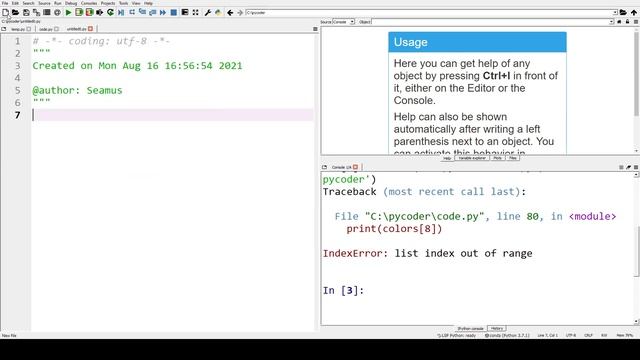The height and width of the screenshot is (360, 640).
Task: Open the View menu
Action: coord(136,3)
